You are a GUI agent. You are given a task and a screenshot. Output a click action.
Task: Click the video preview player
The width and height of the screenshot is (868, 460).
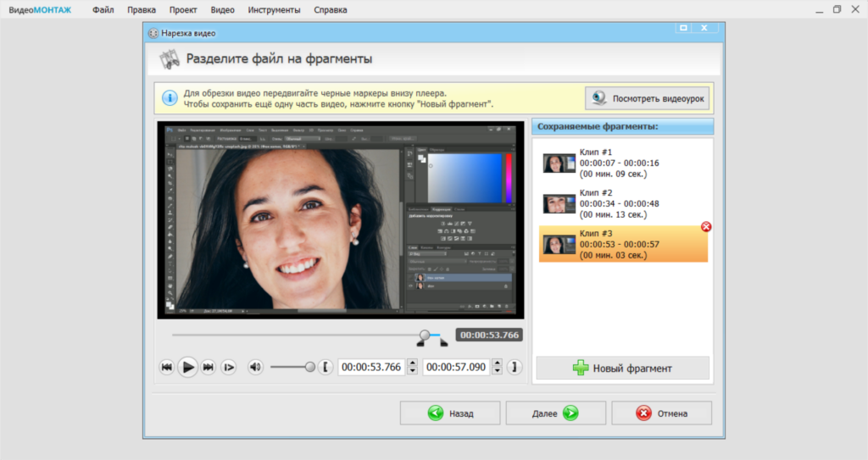click(341, 220)
